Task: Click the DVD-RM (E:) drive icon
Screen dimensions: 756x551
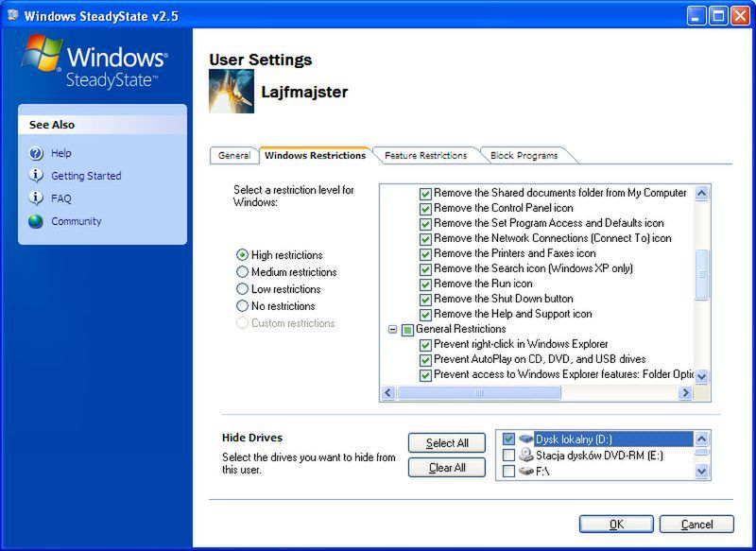Action: click(x=526, y=455)
